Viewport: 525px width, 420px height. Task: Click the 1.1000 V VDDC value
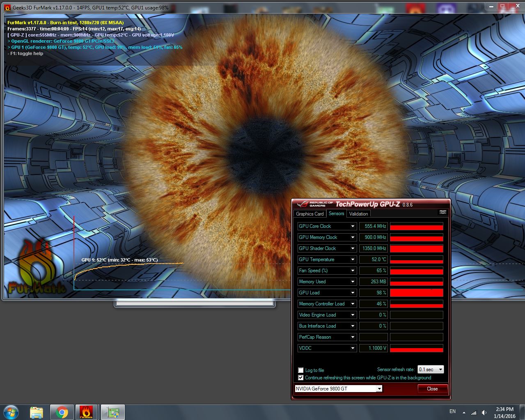click(374, 348)
